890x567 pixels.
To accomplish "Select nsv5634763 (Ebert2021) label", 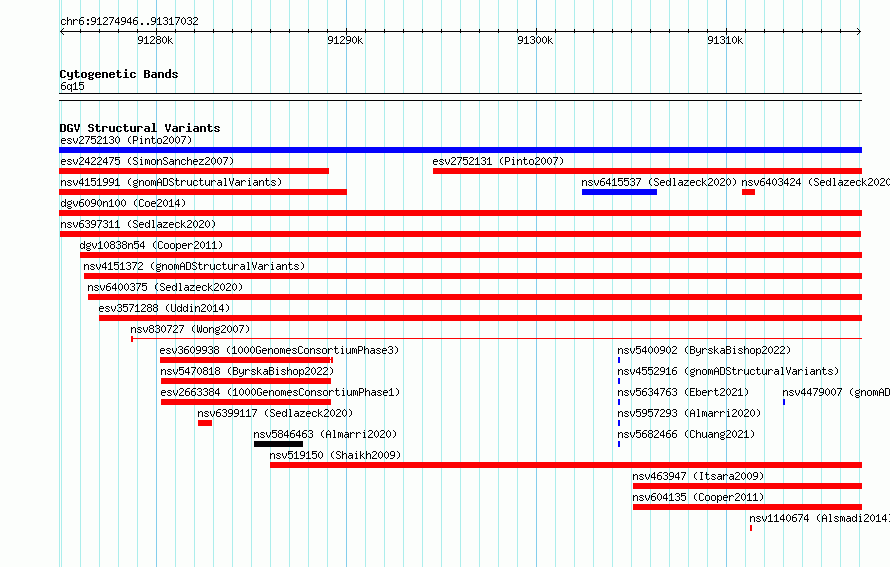I will (683, 392).
